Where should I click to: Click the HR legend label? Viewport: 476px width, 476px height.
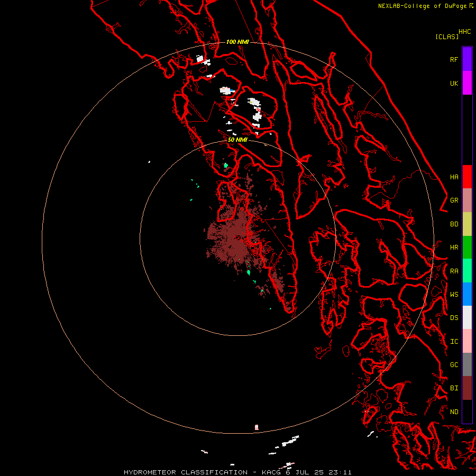tap(454, 248)
